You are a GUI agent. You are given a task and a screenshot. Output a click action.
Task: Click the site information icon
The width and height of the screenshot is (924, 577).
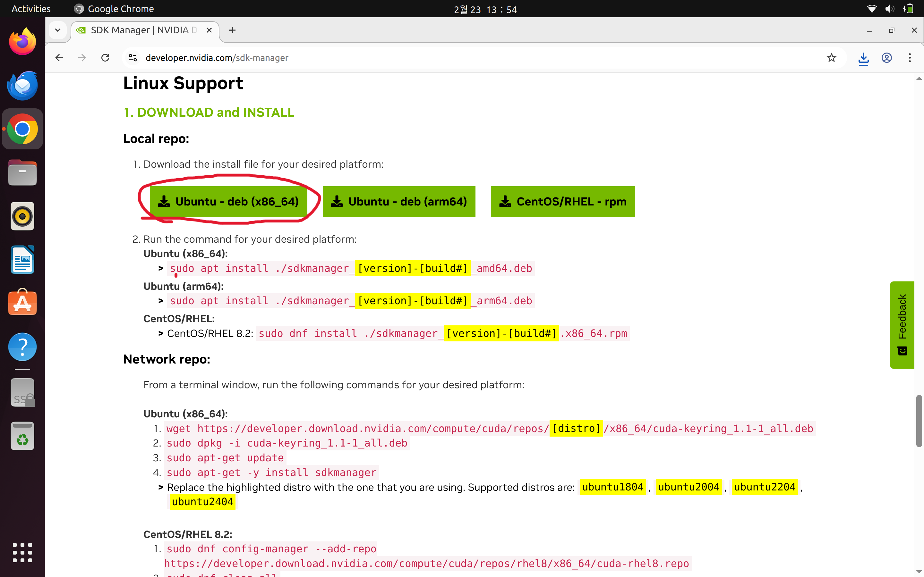pos(133,58)
